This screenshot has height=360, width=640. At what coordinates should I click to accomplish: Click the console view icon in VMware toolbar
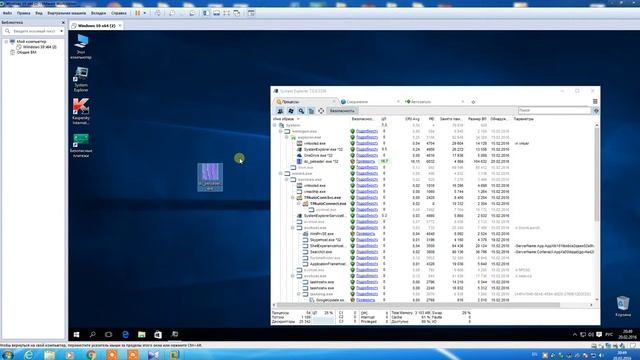click(251, 13)
